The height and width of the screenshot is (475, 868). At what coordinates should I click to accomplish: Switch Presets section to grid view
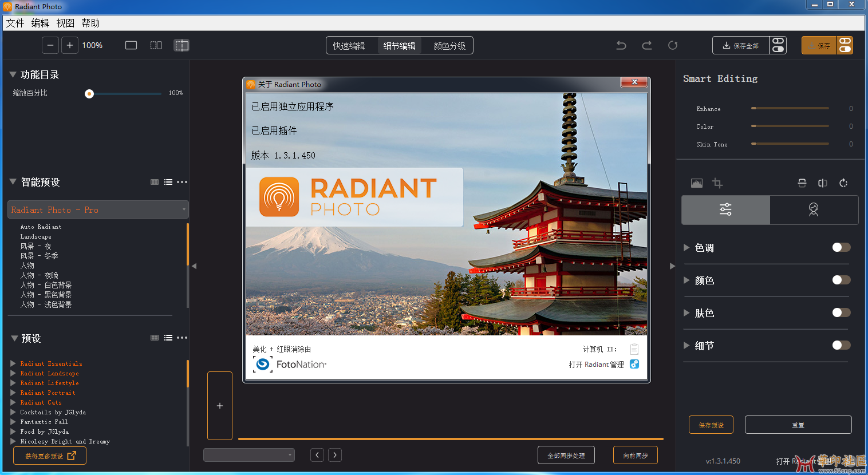(155, 338)
